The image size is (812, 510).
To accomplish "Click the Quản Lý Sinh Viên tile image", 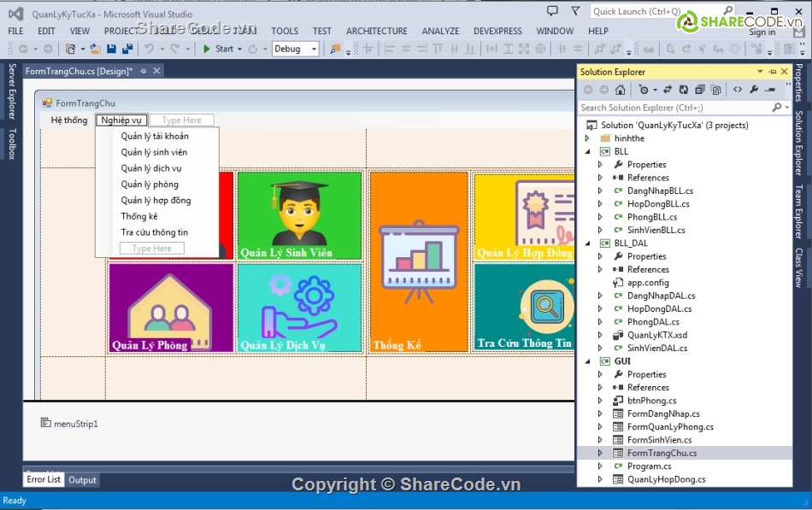I will [299, 215].
